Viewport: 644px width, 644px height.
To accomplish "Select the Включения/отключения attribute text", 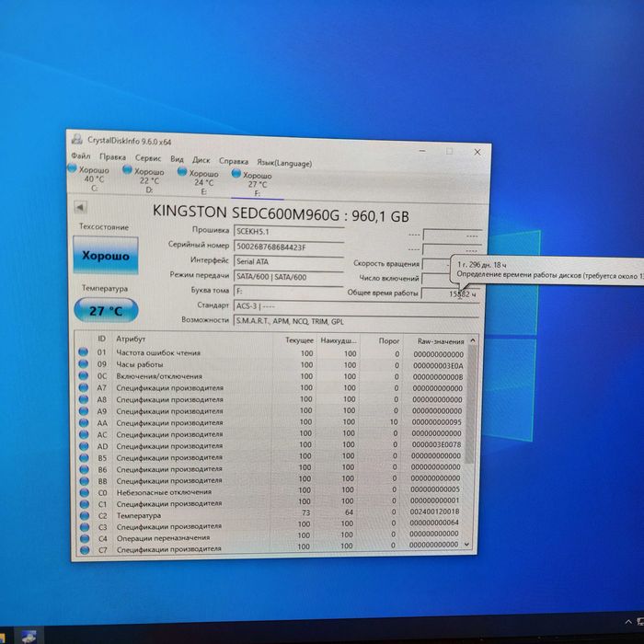I will pos(159,376).
